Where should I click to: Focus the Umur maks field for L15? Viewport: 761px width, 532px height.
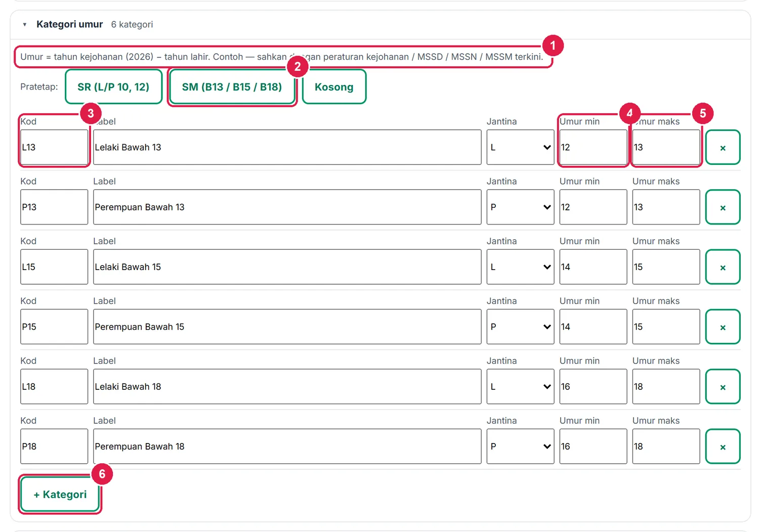pyautogui.click(x=666, y=267)
